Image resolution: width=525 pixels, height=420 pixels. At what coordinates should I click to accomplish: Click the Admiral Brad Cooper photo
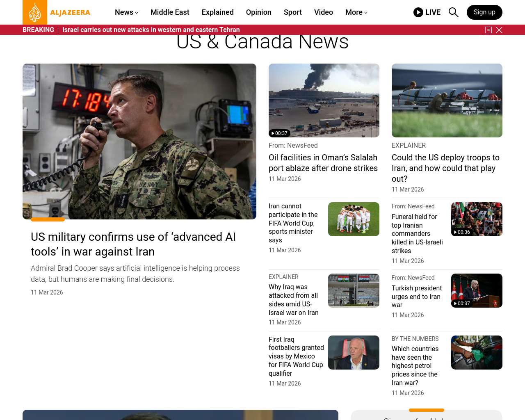pyautogui.click(x=139, y=142)
